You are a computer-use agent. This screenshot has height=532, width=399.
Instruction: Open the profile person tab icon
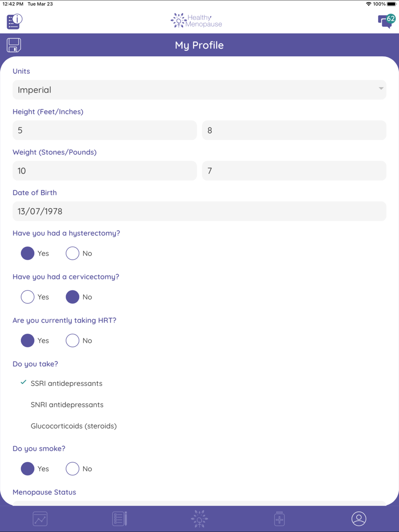tap(359, 519)
